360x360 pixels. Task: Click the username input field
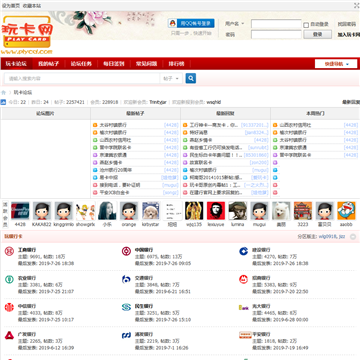pos(276,24)
